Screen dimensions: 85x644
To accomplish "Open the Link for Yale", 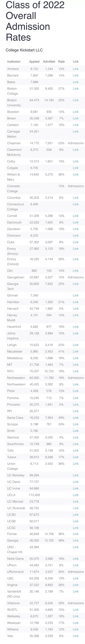I will pos(76,636).
